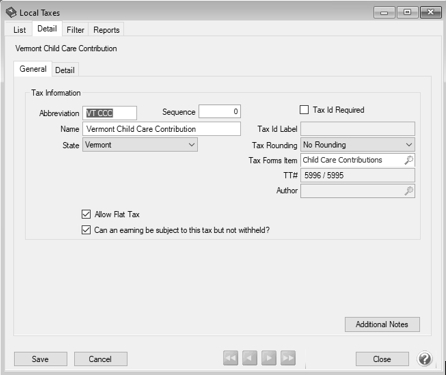Jump to last record with double-right arrow
This screenshot has height=375, width=446.
[x=288, y=358]
